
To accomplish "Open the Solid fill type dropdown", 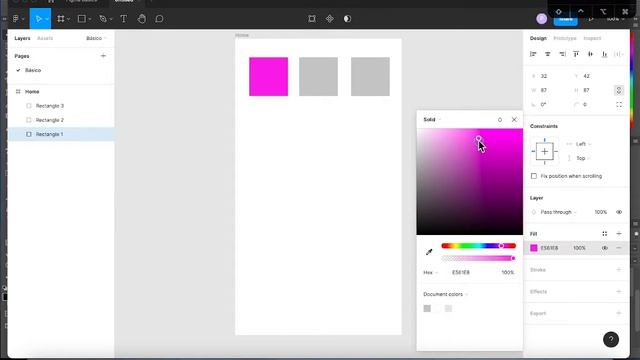I will [x=432, y=120].
